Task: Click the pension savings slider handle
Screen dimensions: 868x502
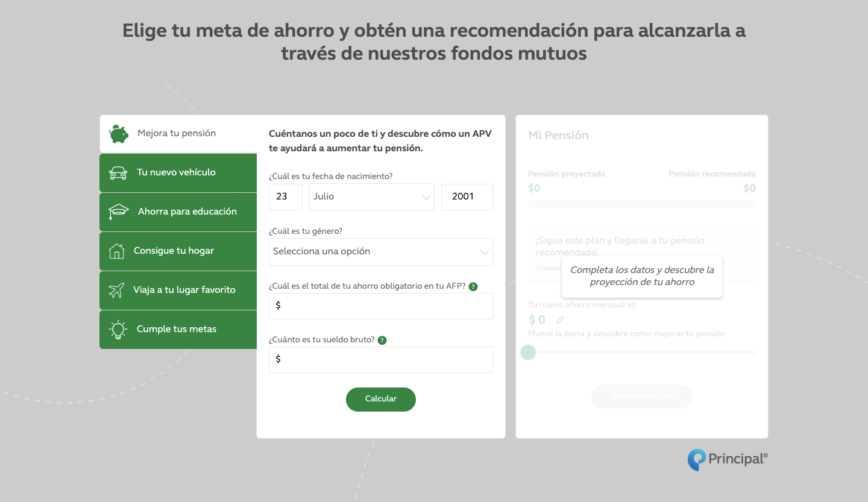Action: tap(528, 352)
